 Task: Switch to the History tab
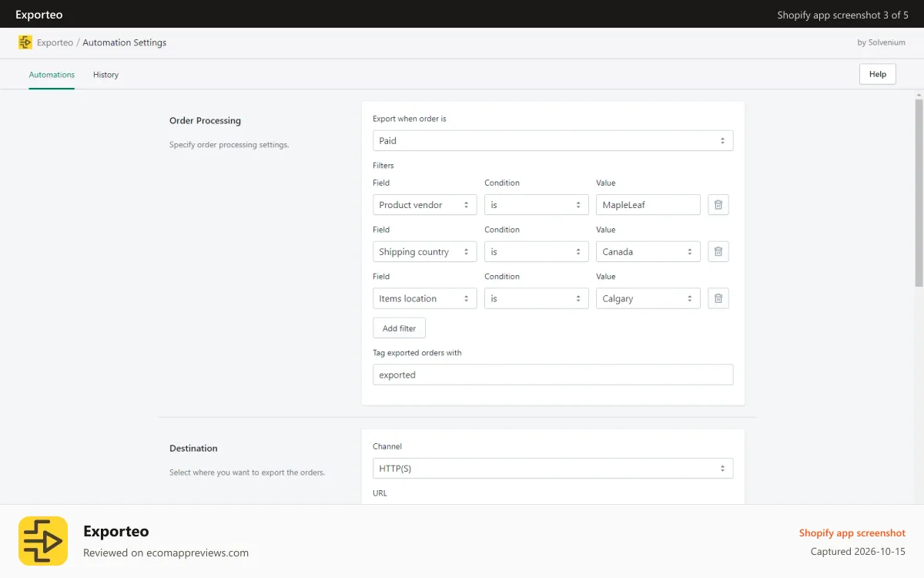(105, 75)
